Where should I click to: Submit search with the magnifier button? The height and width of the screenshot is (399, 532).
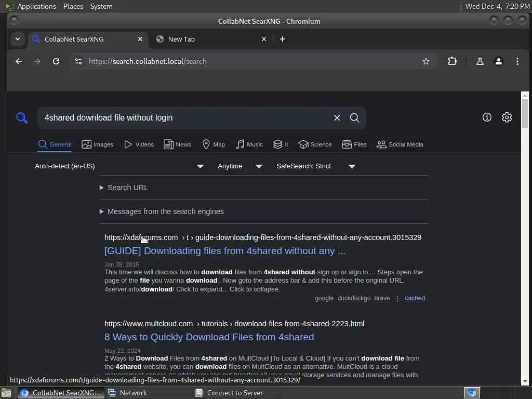[x=354, y=118]
